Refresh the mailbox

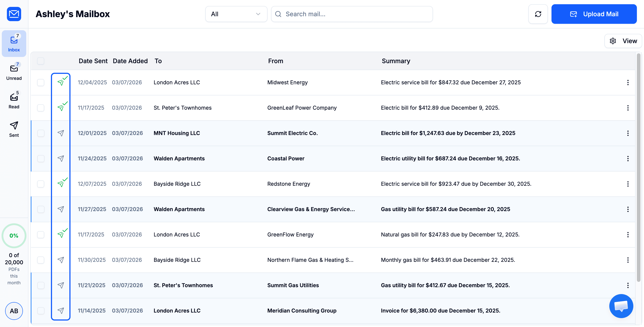point(538,14)
